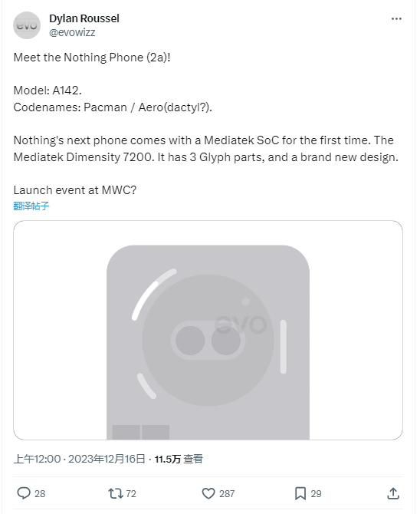The height and width of the screenshot is (514, 420).
Task: Click the retweet count 72
Action: tap(131, 494)
